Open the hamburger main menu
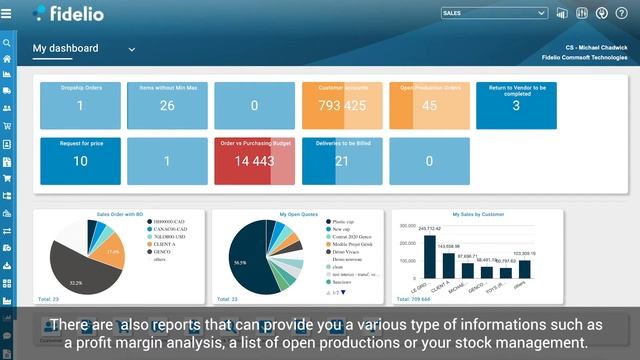Screen dimensions: 640x360 [x=6, y=14]
